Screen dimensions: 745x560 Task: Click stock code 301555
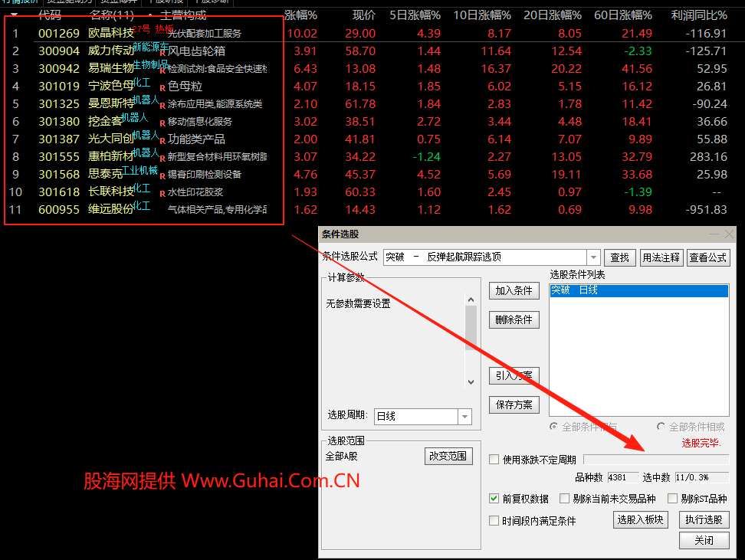click(x=59, y=156)
